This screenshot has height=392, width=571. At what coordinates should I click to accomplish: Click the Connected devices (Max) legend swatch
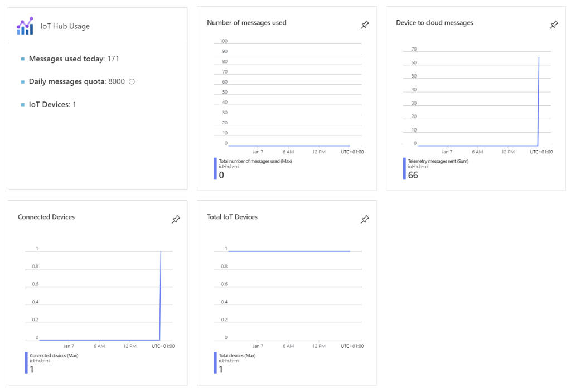pyautogui.click(x=26, y=362)
